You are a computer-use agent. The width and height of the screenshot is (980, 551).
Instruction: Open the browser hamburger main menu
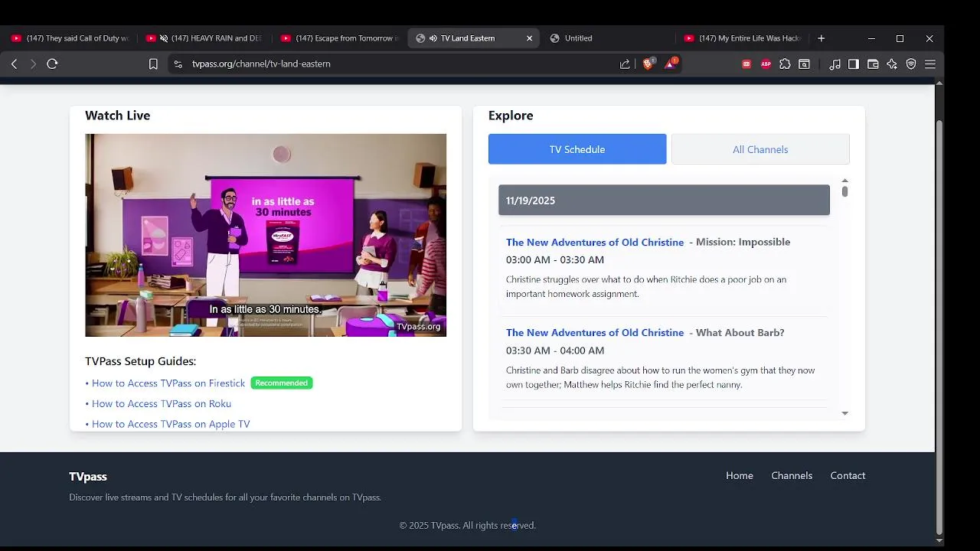930,64
